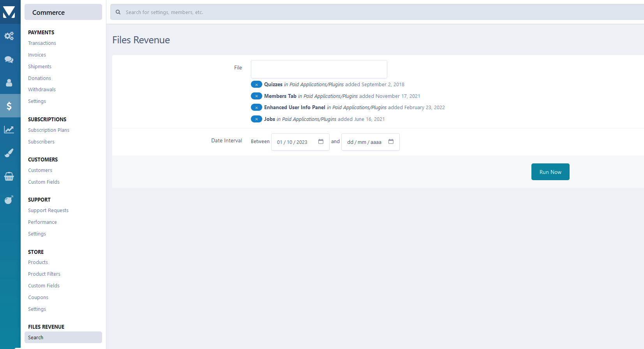Open the Coupons link under Store

pyautogui.click(x=38, y=298)
